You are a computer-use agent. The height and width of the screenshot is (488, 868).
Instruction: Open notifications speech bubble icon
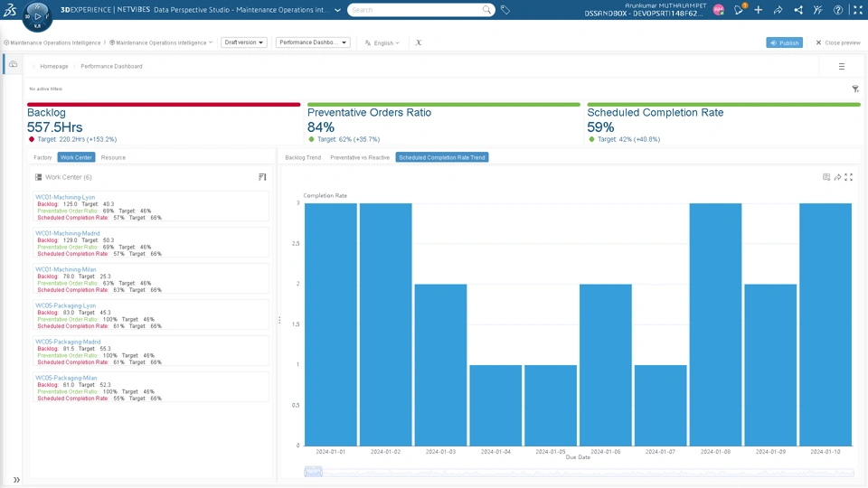pos(739,10)
